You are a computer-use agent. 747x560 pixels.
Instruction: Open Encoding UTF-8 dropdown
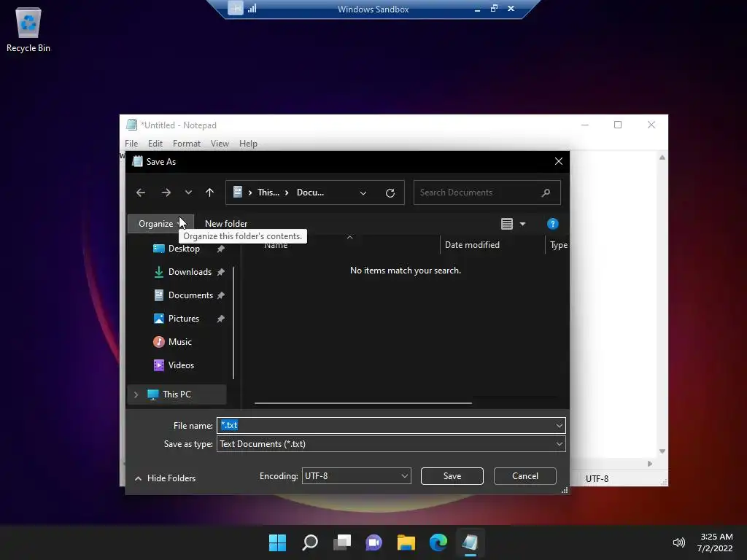[356, 475]
